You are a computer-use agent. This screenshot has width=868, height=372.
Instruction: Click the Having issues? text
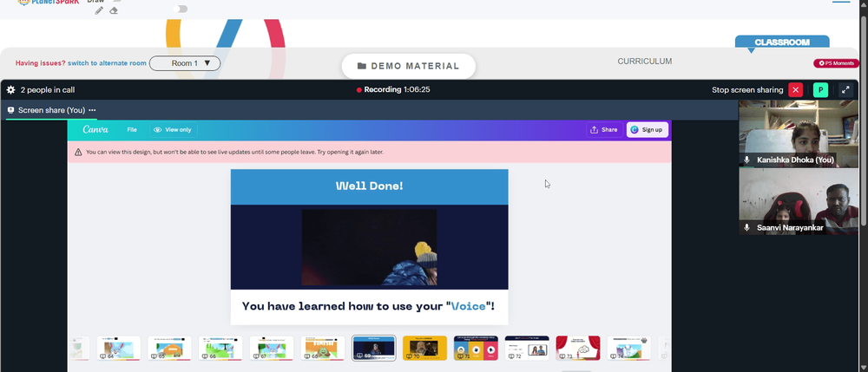[41, 63]
